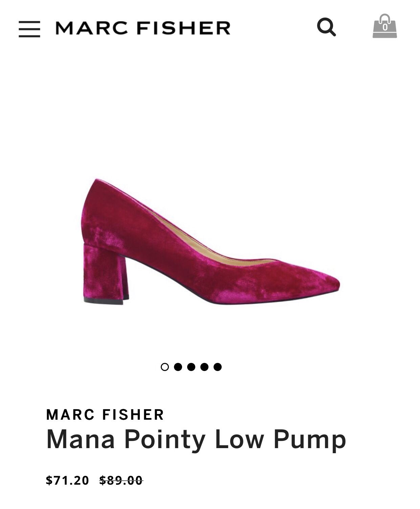This screenshot has width=420, height=509.
Task: Click the pointed toe of the pump
Action: tap(325, 283)
